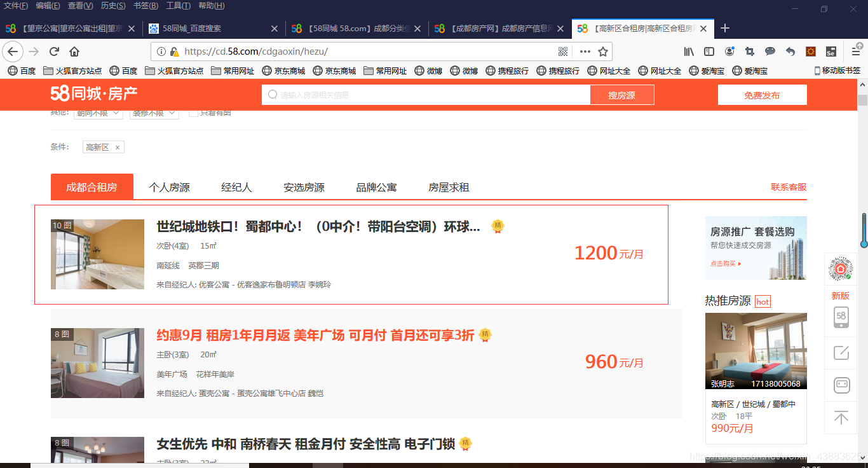Open the 约惠9月 租房1年月月返 listing title
The image size is (868, 468).
315,335
